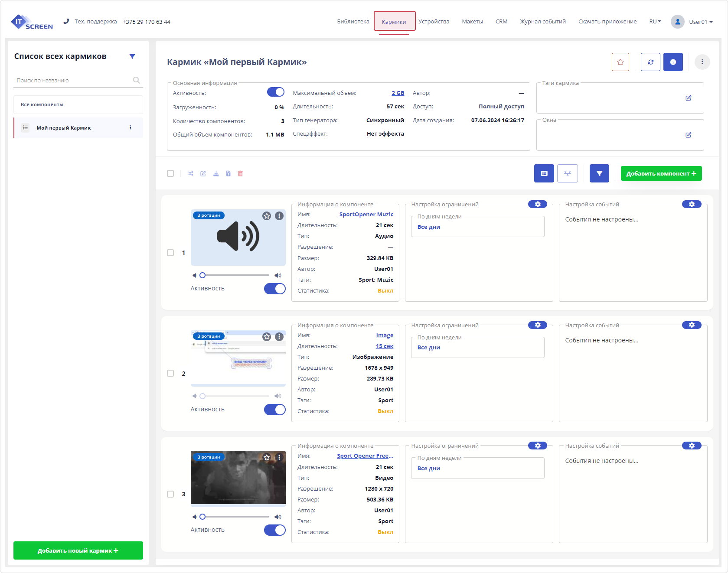Refresh the karmik with the sync button
Screen dimensions: 728x573
(x=650, y=62)
